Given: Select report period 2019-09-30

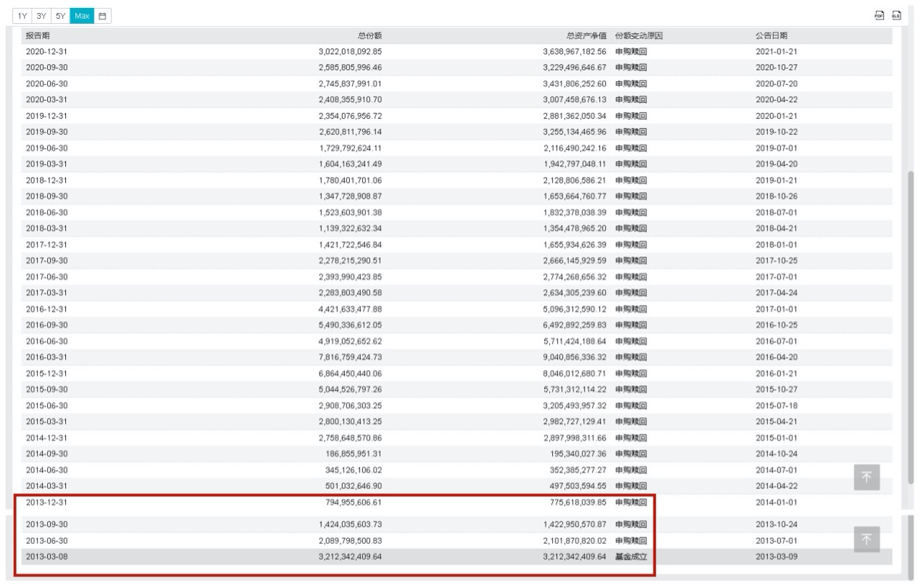Looking at the screenshot, I should point(46,131).
